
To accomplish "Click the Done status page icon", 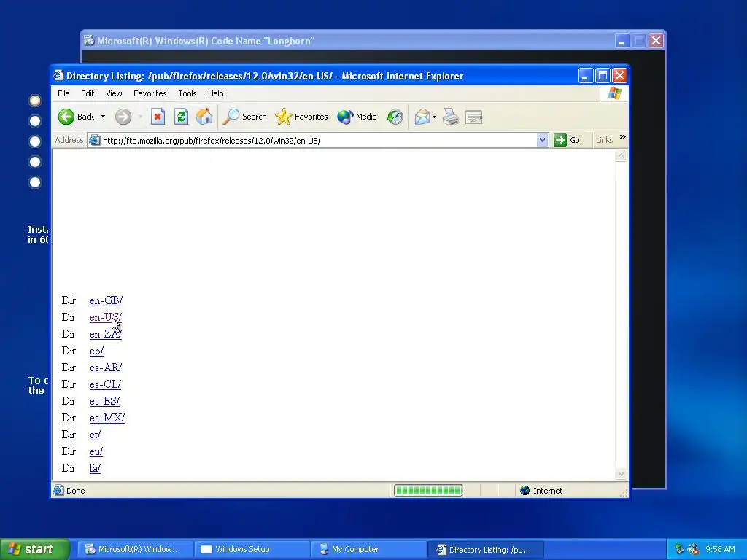I will (x=58, y=491).
